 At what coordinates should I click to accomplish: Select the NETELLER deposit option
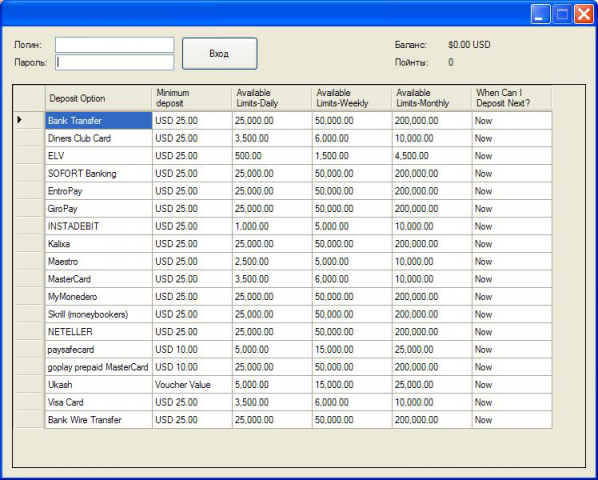(x=99, y=332)
